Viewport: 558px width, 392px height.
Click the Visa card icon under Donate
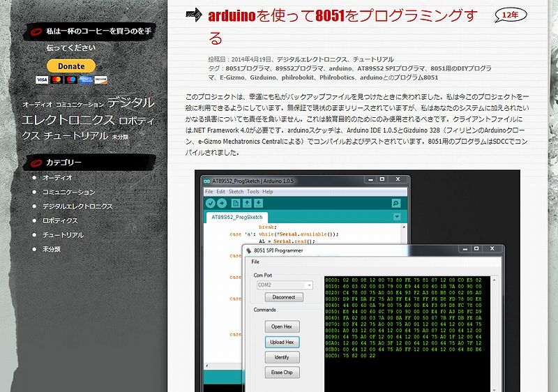(x=42, y=80)
